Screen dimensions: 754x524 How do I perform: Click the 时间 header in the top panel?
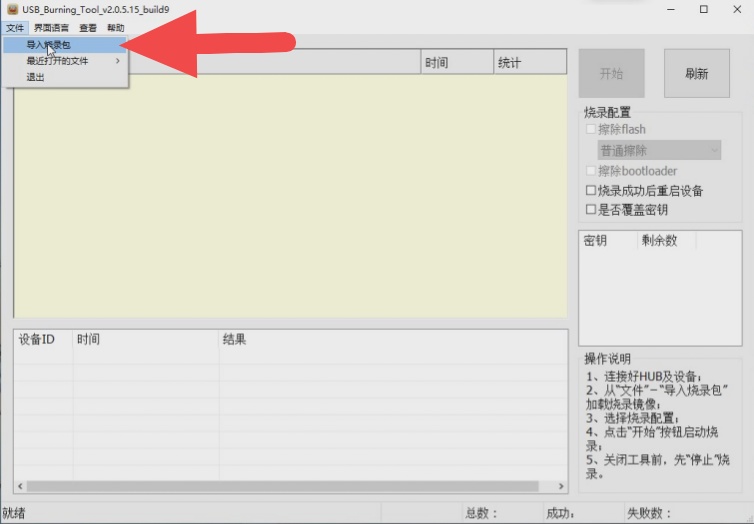point(457,62)
